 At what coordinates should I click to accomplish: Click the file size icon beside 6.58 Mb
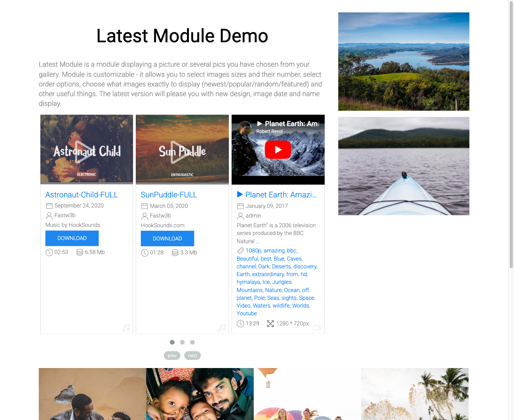pos(80,252)
